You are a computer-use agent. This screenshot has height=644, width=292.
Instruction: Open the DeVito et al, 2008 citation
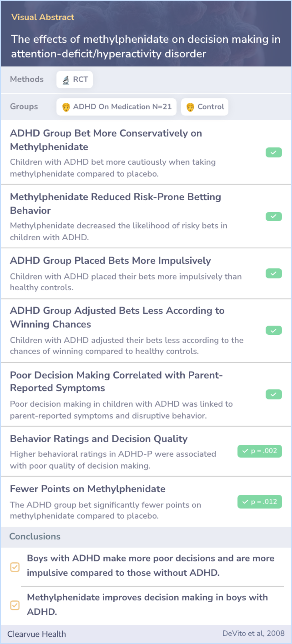(253, 633)
